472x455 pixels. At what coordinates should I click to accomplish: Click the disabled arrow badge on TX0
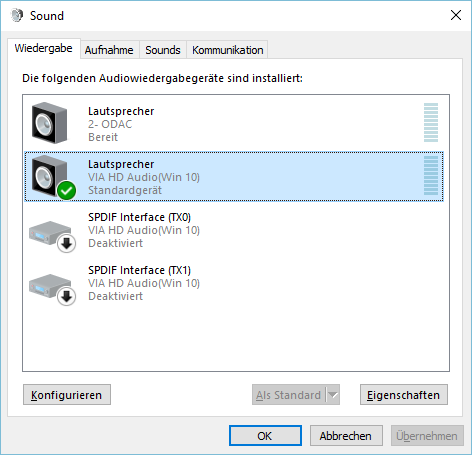67,244
